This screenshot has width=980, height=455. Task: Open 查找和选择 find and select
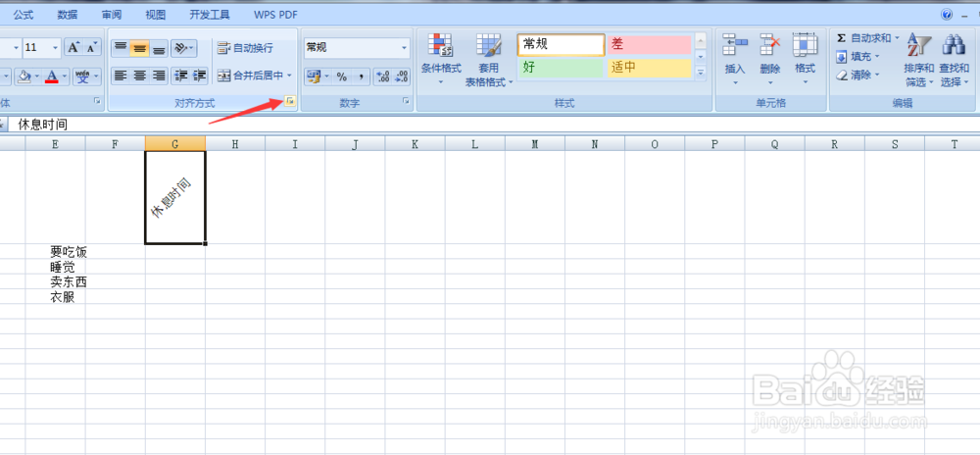[955, 60]
